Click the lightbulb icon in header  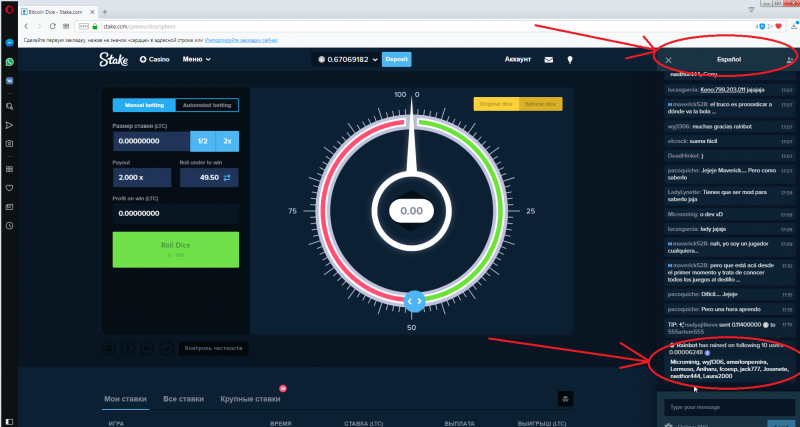570,60
